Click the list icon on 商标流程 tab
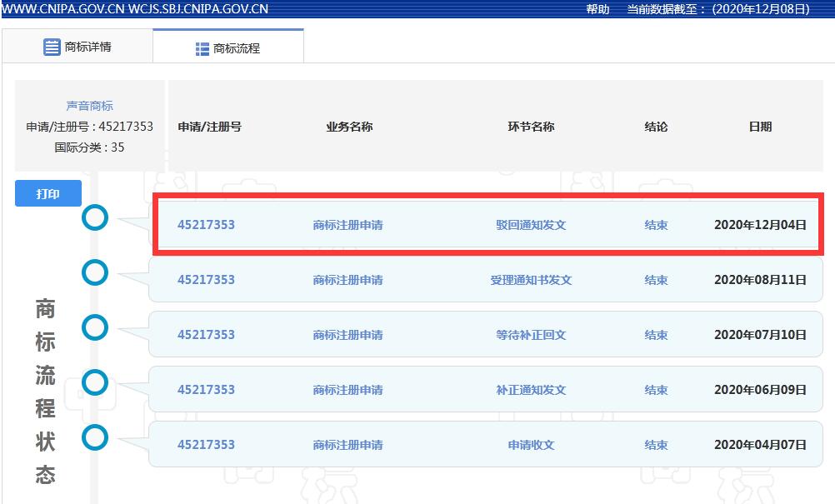The height and width of the screenshot is (504, 835). click(x=201, y=48)
